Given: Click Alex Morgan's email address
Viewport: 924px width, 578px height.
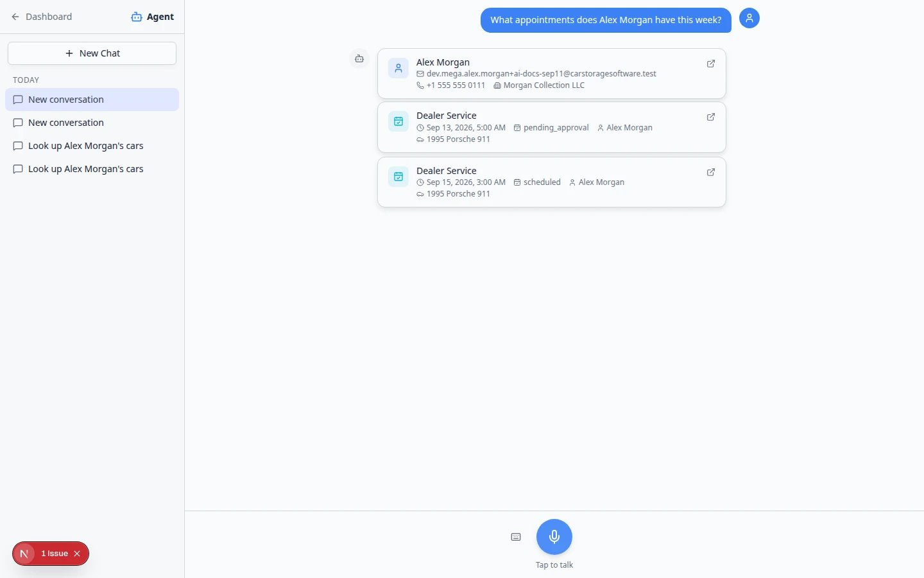Looking at the screenshot, I should point(541,74).
